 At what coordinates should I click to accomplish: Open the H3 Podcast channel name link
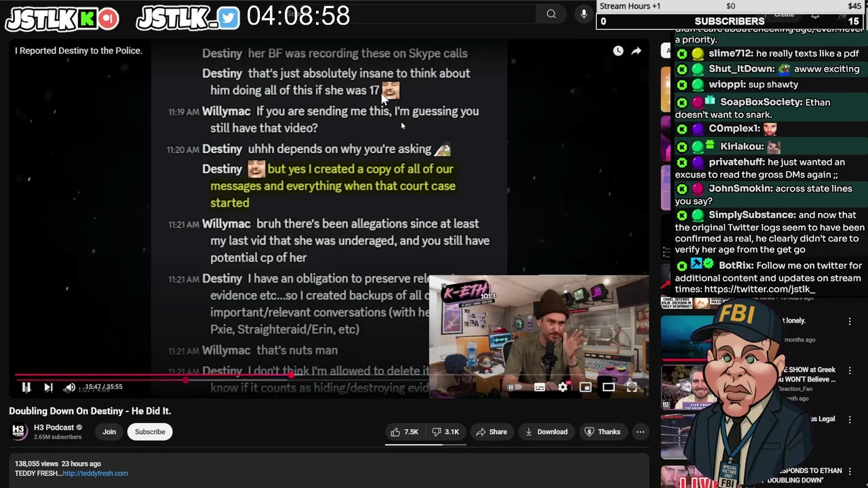click(54, 428)
